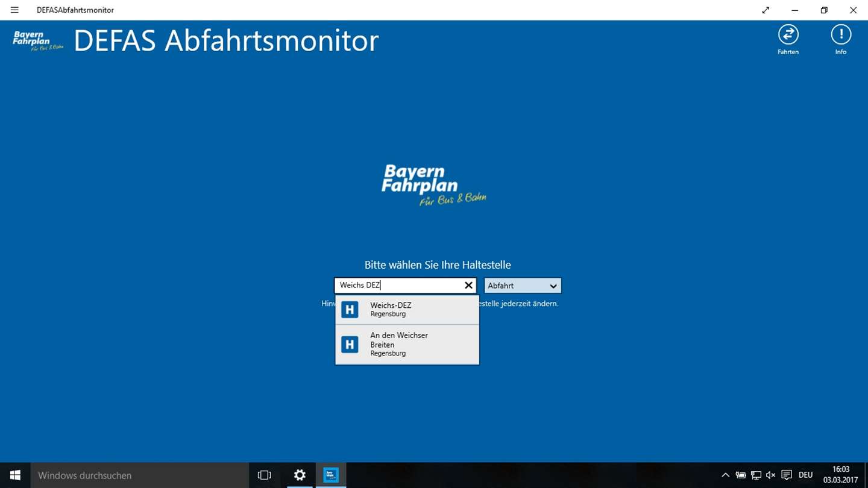The height and width of the screenshot is (488, 868).
Task: Open the Action Center notifications icon
Action: 786,475
